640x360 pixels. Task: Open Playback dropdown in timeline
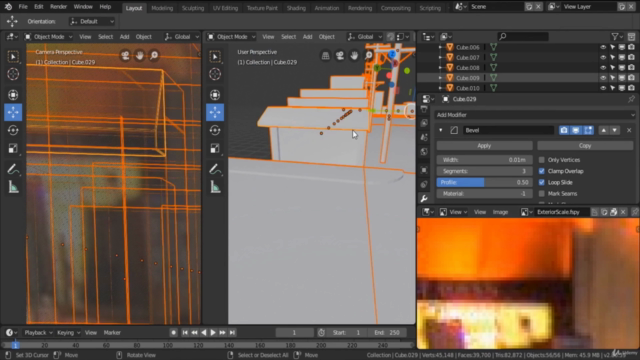pos(38,333)
